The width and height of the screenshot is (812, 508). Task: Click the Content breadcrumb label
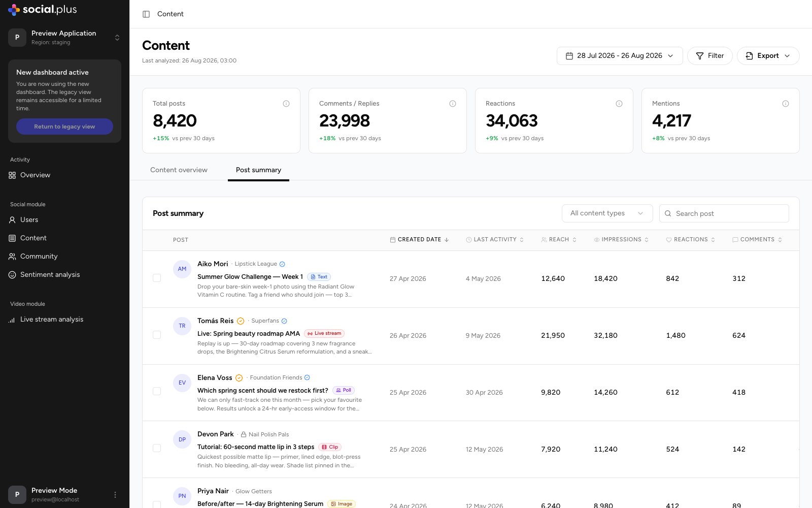click(x=171, y=14)
